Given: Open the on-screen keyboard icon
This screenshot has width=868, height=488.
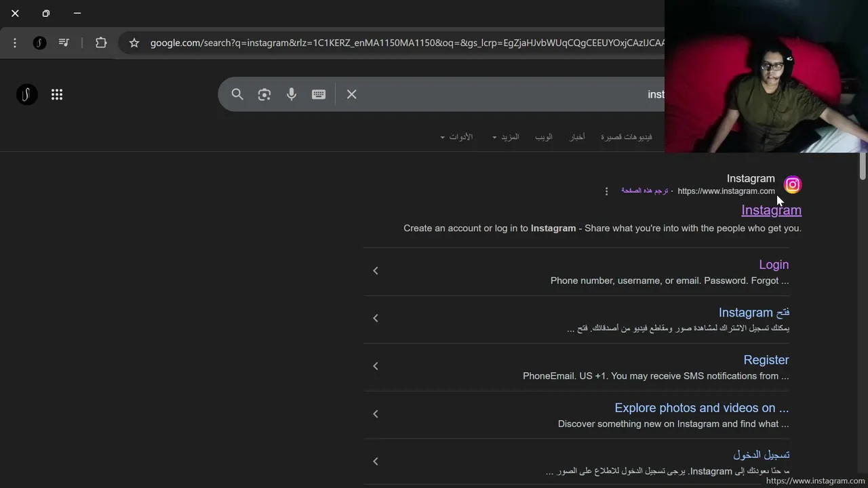Looking at the screenshot, I should click(319, 94).
